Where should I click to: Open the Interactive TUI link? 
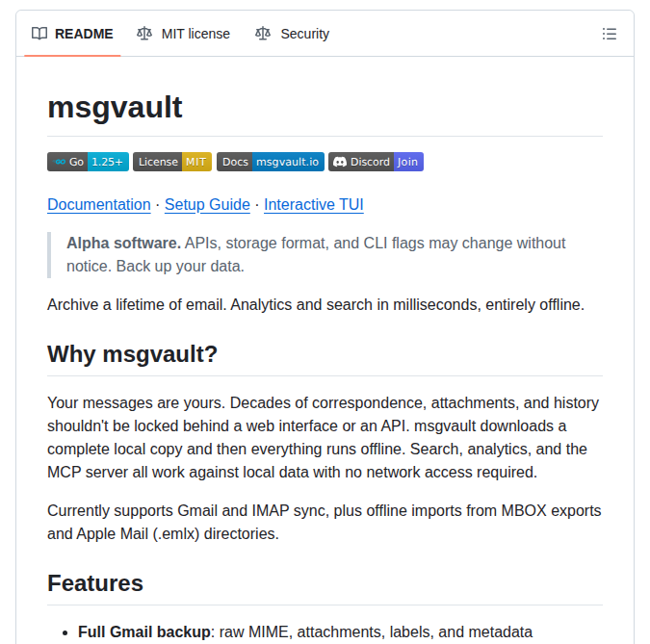point(314,204)
